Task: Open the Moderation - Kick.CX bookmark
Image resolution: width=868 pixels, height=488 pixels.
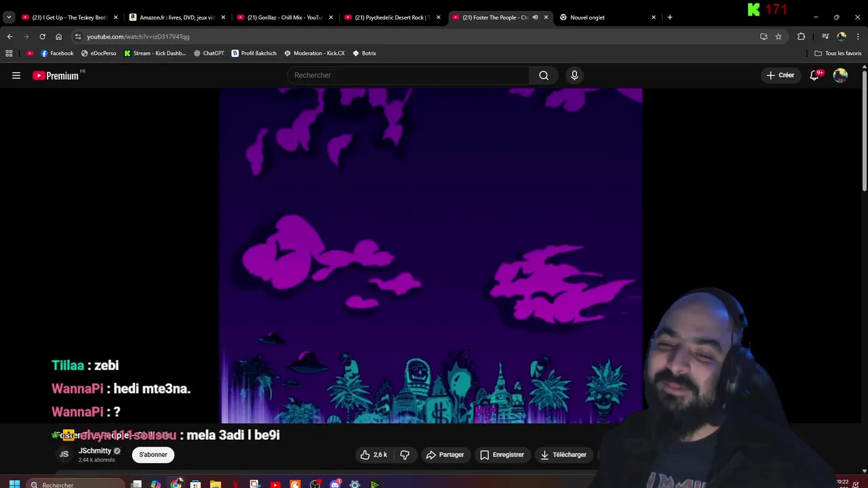Action: 314,53
